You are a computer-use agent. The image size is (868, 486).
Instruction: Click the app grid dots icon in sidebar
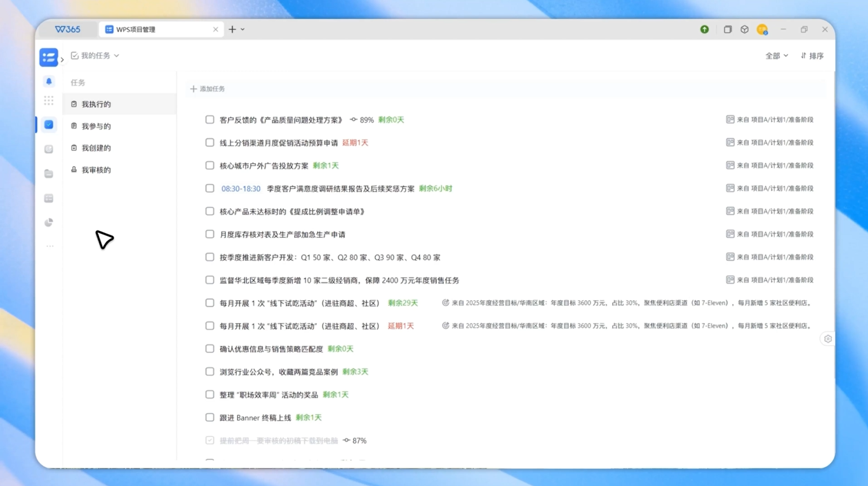(x=49, y=100)
